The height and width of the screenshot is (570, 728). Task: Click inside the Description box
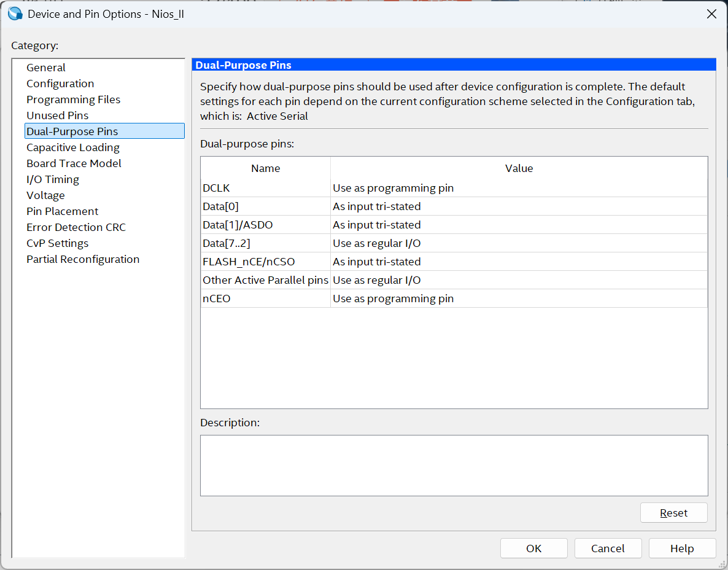(454, 466)
